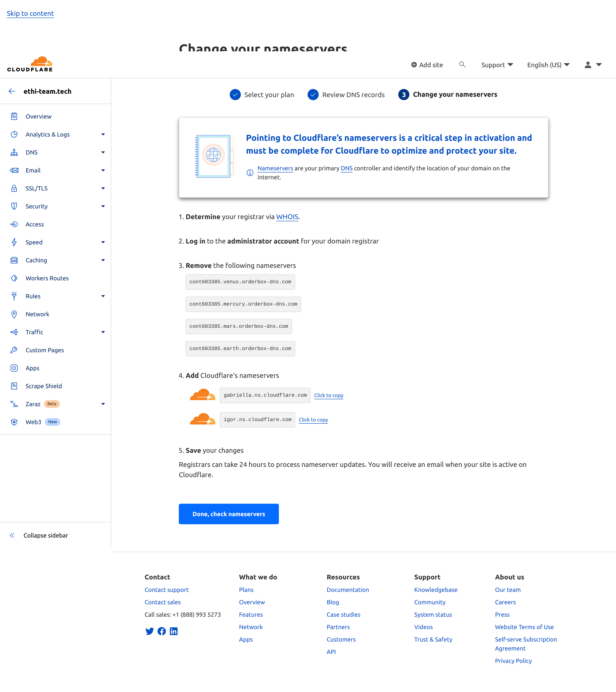Image resolution: width=616 pixels, height=692 pixels.
Task: Open the user account profile icon
Action: click(588, 65)
